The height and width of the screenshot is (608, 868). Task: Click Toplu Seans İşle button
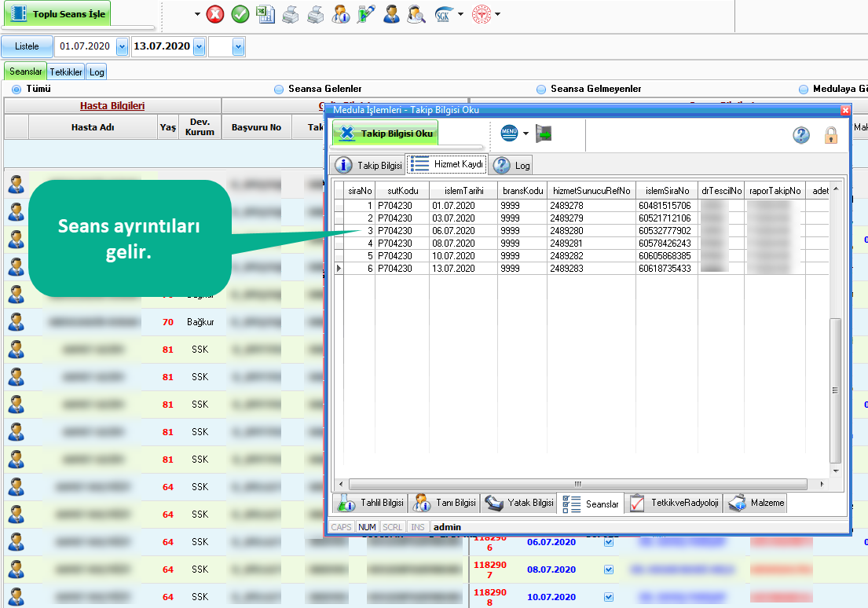(57, 14)
